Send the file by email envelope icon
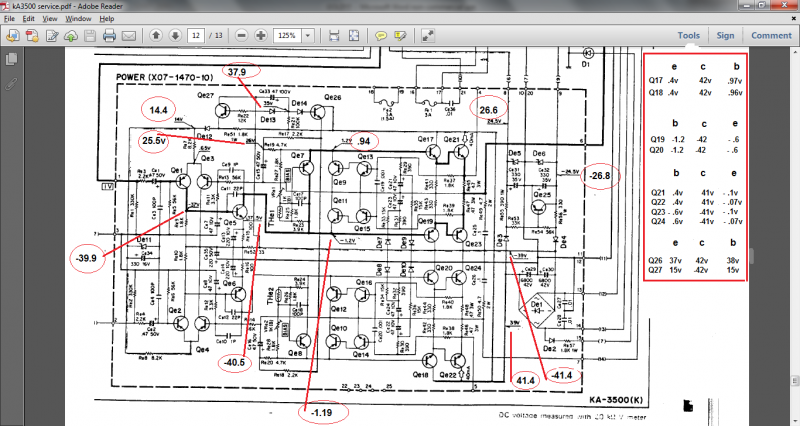 coord(129,36)
